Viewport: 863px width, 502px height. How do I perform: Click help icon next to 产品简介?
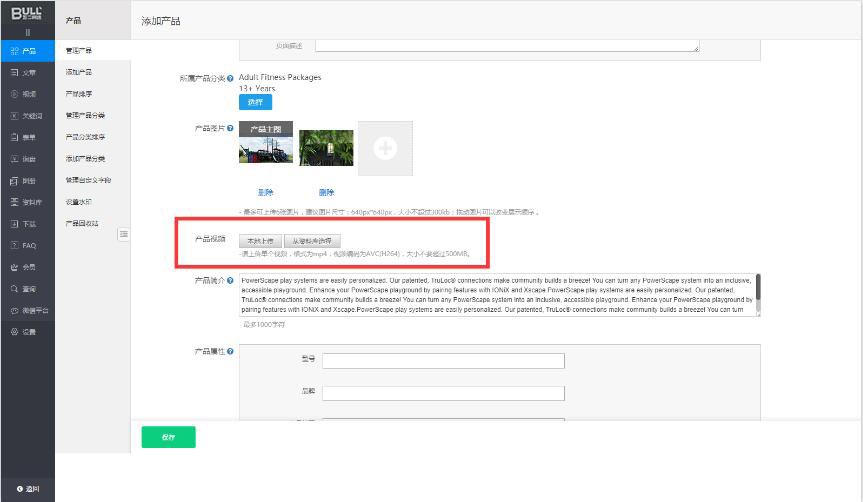click(231, 281)
